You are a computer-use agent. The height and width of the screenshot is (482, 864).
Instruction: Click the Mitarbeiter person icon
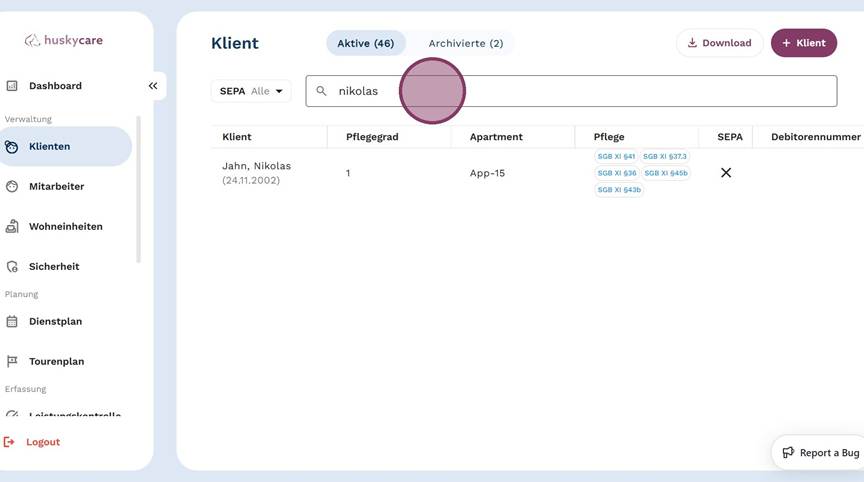pos(12,187)
